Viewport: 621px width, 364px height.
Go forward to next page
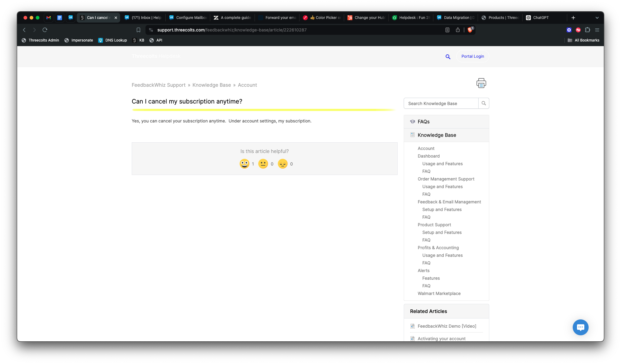click(34, 30)
